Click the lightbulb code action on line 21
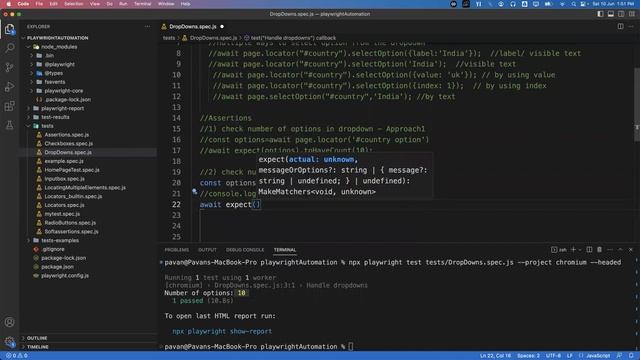Screen dimensions: 640x360 pyautogui.click(x=195, y=191)
